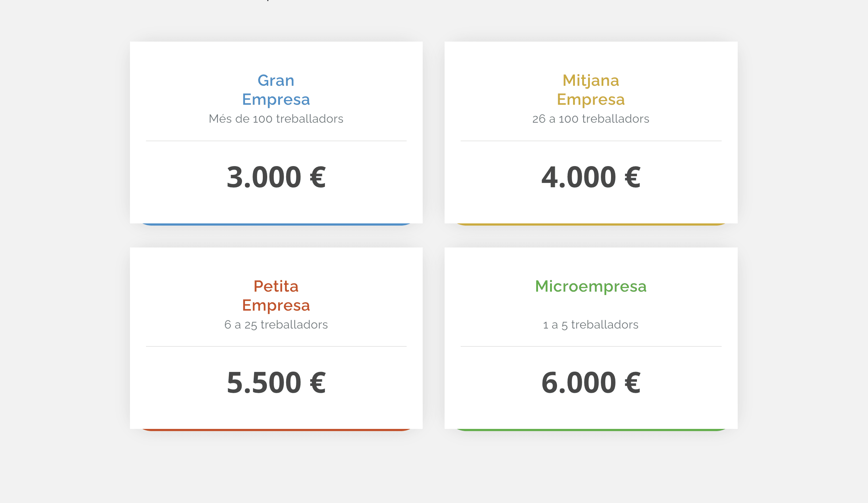Click the euro symbol in 3.000 € price
Viewport: 868px width, 503px height.
[318, 177]
